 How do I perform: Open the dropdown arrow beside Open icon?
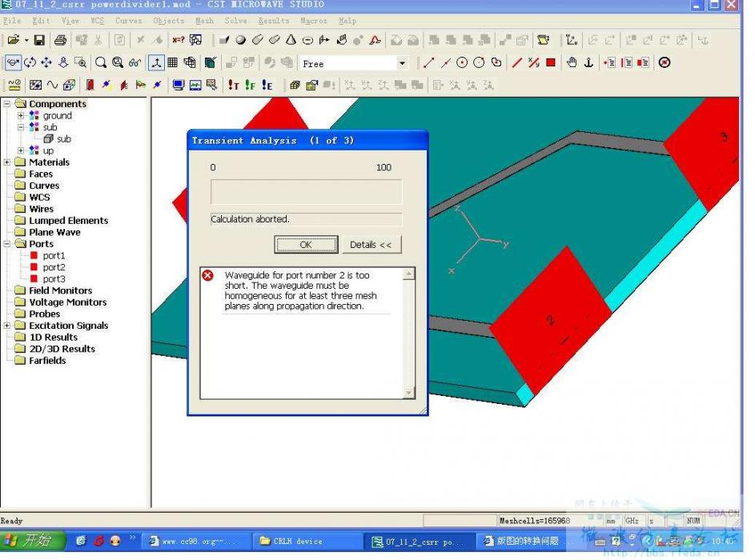point(26,40)
